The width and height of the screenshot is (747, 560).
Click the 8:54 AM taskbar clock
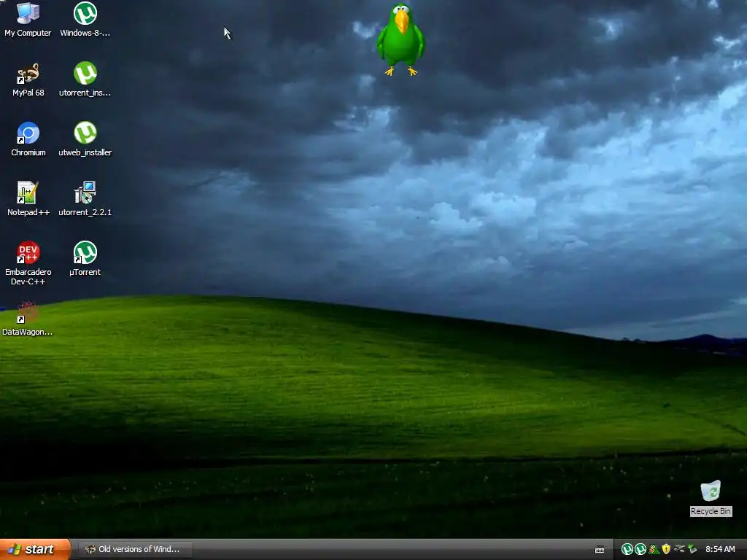[x=720, y=549]
